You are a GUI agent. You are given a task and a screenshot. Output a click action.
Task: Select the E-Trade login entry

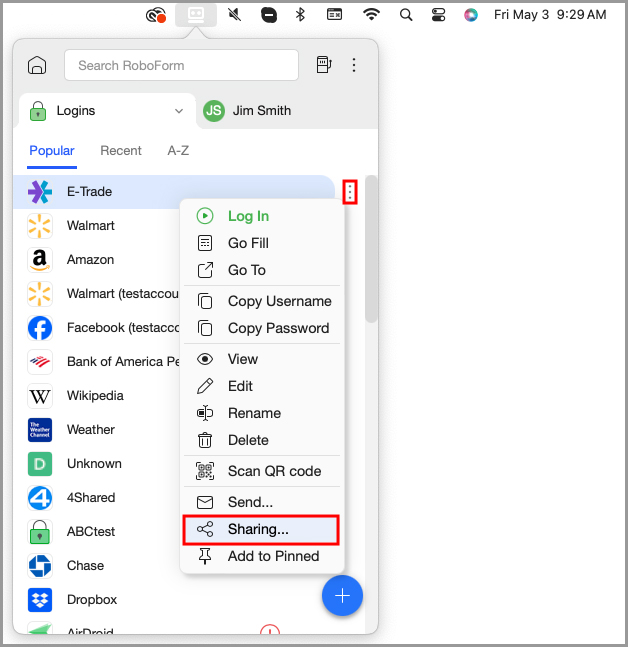174,192
